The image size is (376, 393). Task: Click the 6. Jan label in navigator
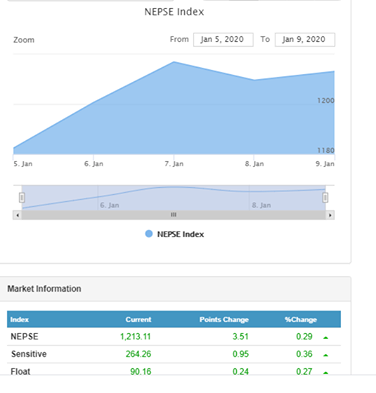110,205
